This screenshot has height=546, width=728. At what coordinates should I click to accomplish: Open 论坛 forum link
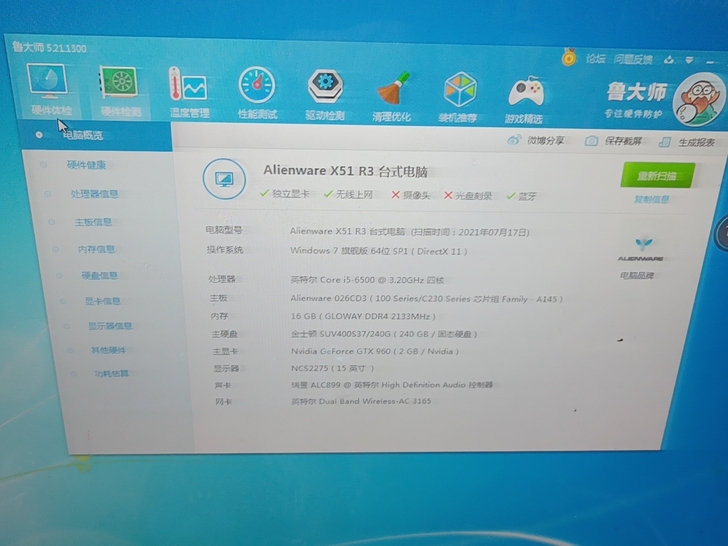tap(595, 58)
